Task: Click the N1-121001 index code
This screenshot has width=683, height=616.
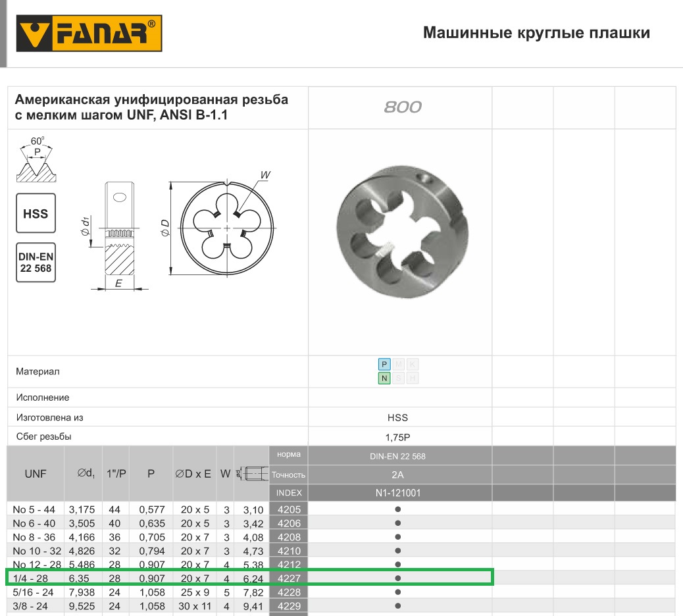Action: [400, 492]
